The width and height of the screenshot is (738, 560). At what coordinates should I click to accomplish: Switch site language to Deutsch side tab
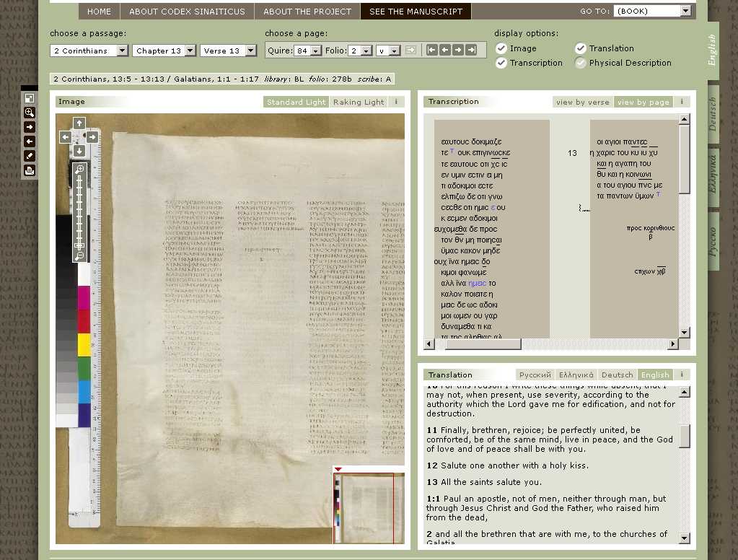(713, 114)
